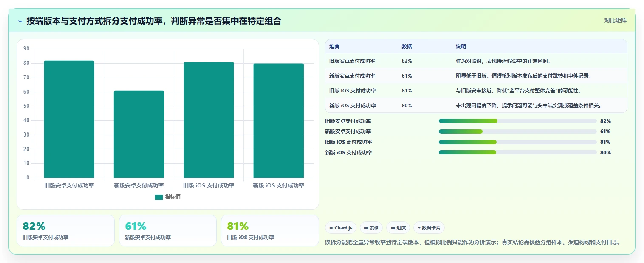Click the 旧版 iOS 81% progress bar
The width and height of the screenshot is (644, 263).
(518, 142)
